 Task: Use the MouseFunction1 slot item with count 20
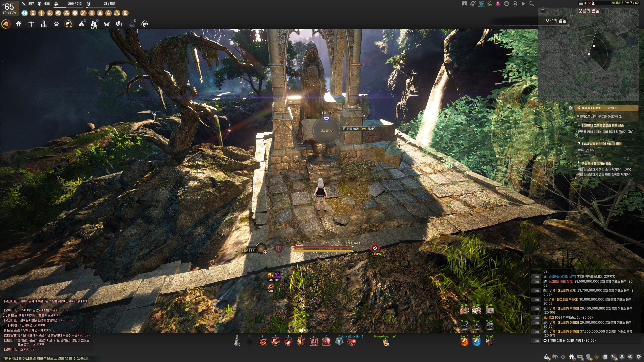(x=385, y=342)
